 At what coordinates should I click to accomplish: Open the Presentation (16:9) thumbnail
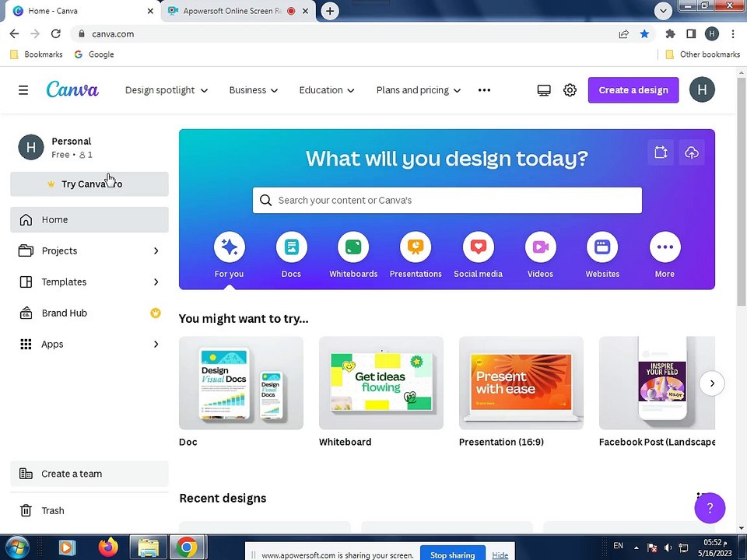pyautogui.click(x=521, y=383)
